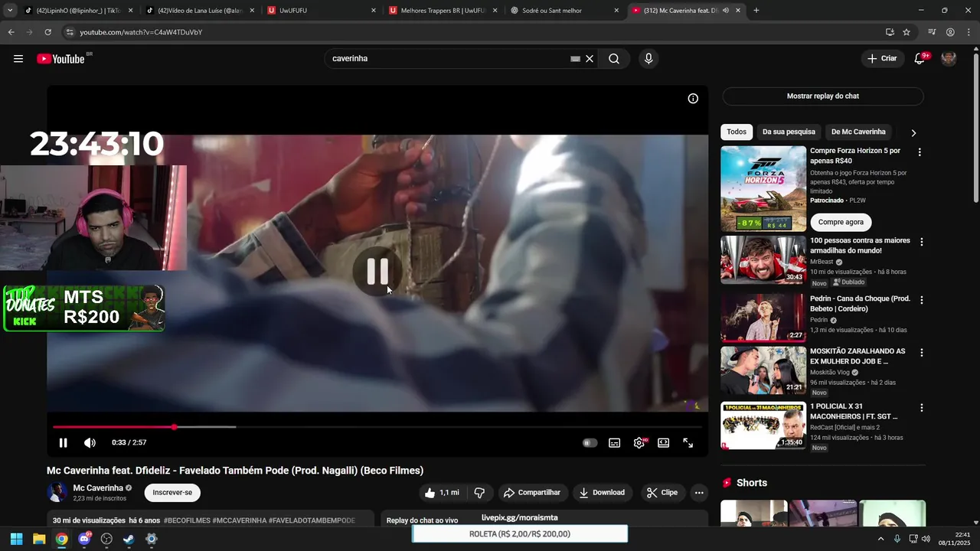Open 1 POLICIAL X 31 MACONHEIROS video title
Viewport: 980px width, 551px height.
[854, 412]
